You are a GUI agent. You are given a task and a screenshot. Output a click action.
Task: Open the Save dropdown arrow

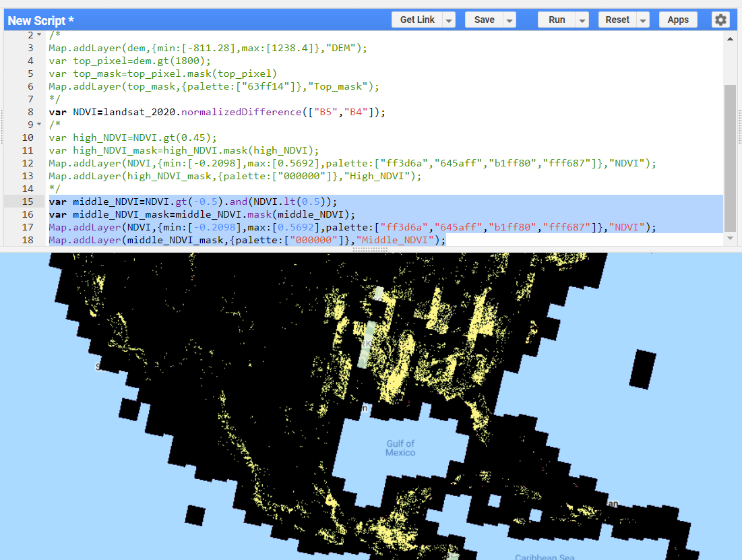click(x=509, y=20)
